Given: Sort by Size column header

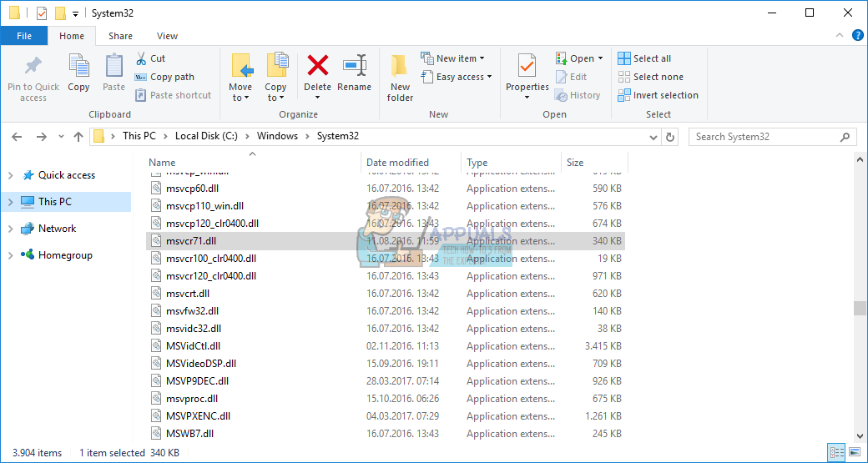Looking at the screenshot, I should click(574, 163).
